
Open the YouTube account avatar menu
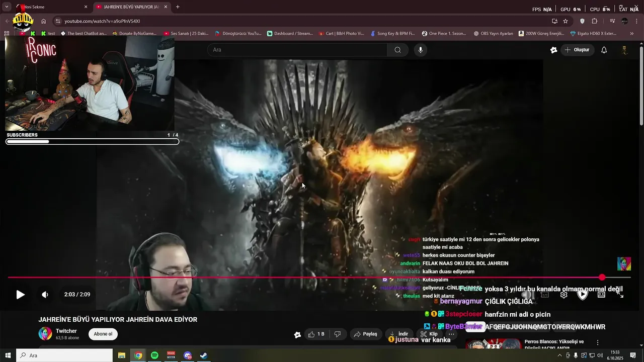(x=624, y=50)
